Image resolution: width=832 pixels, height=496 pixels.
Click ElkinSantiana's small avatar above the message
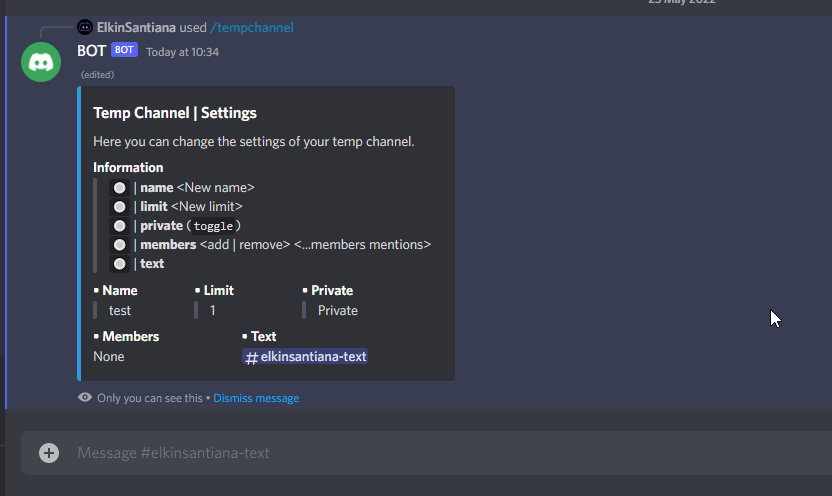click(x=85, y=27)
